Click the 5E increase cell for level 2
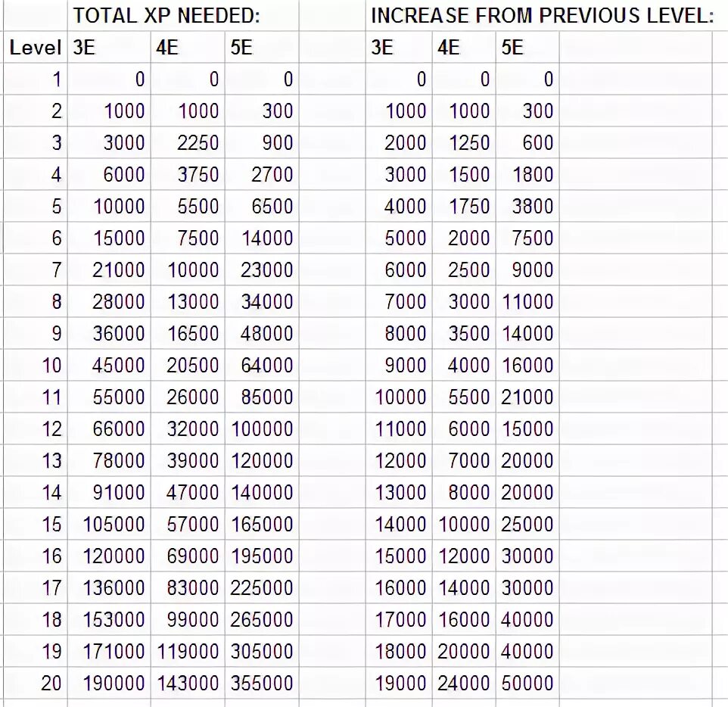 527,111
